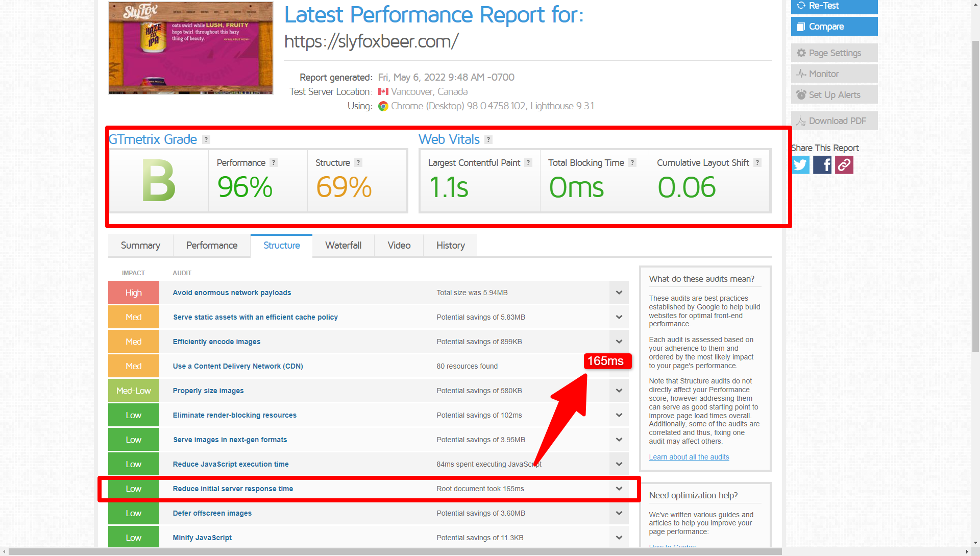Click help icon next to Web Vitals

[x=488, y=139]
